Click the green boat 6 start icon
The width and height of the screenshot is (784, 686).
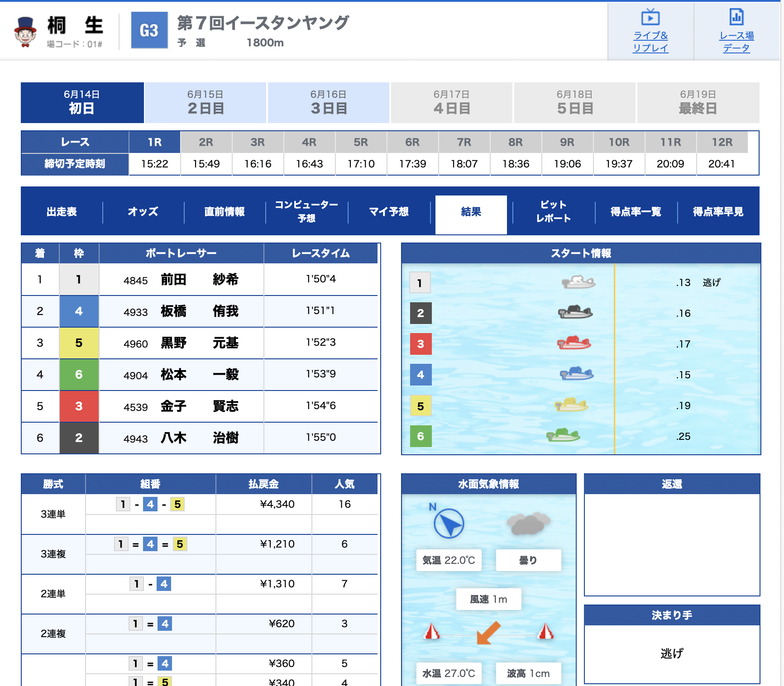(x=563, y=436)
